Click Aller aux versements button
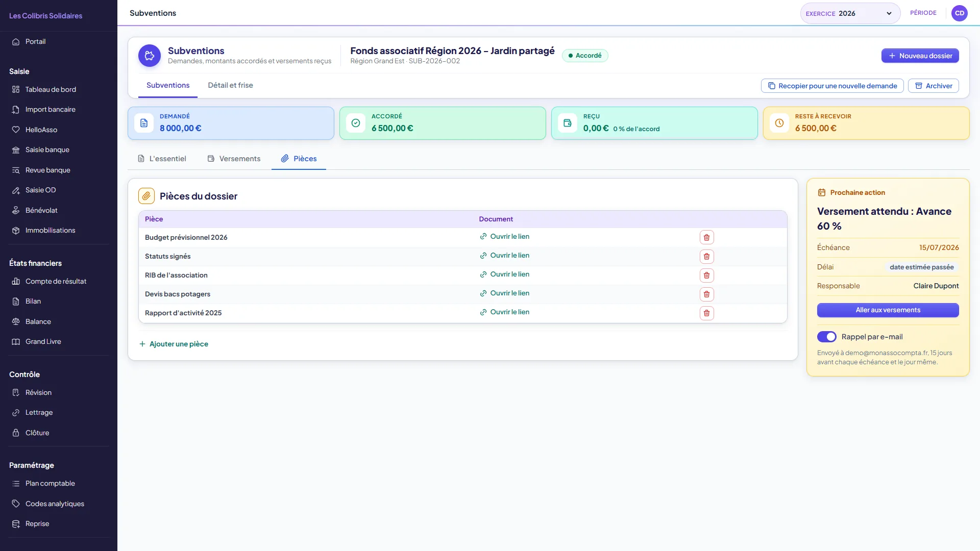 pos(888,310)
